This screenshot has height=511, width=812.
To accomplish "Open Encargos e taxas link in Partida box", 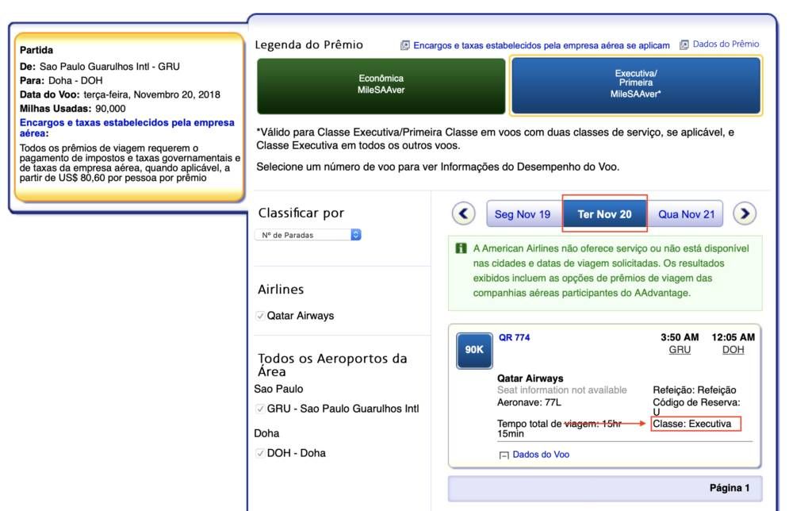I will point(127,128).
